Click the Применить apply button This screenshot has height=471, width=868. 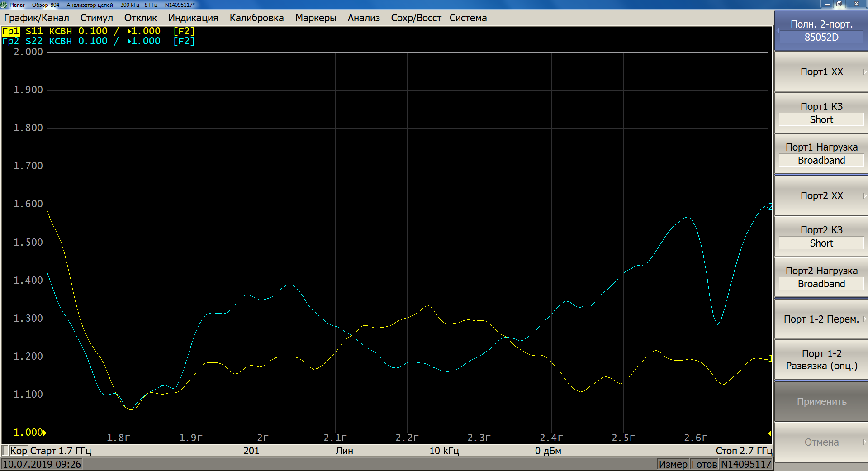coord(821,401)
